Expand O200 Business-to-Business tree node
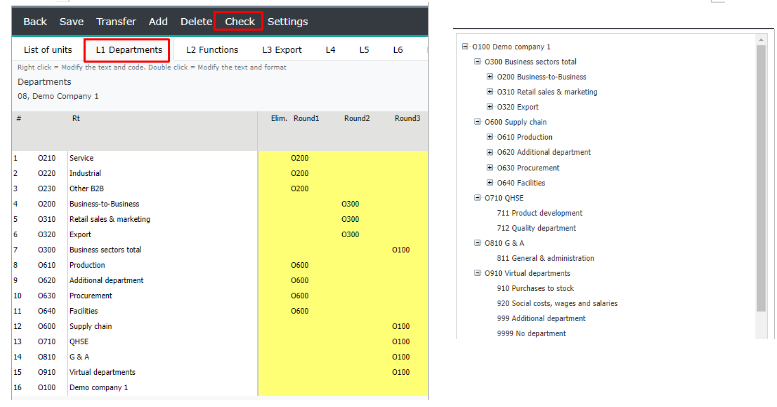777x407 pixels. [x=490, y=76]
